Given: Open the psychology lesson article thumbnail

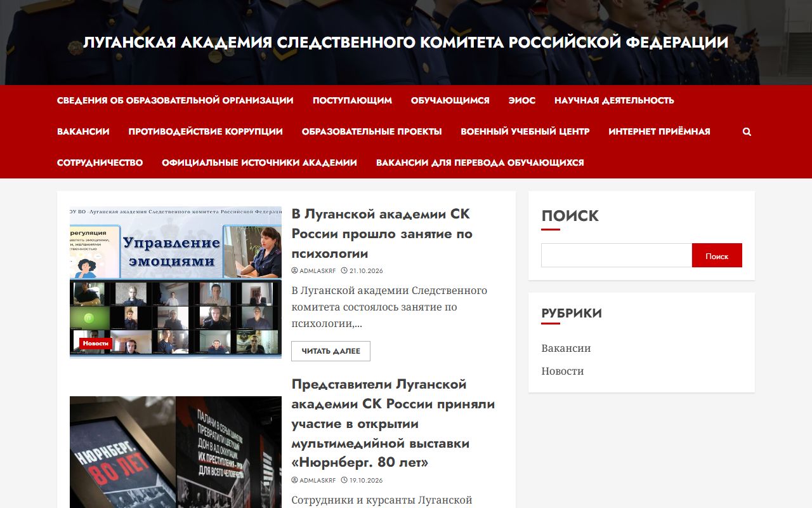Looking at the screenshot, I should pos(176,282).
